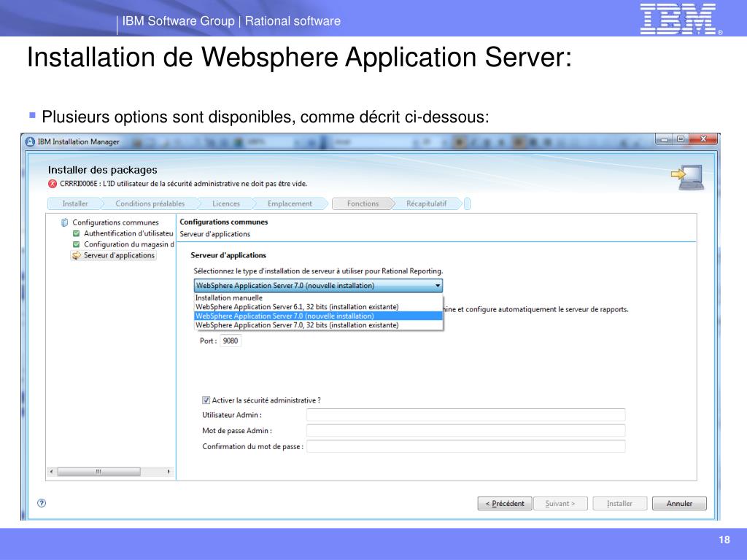747x560 pixels.
Task: Click the bold Serveur d'applications section heading
Action: click(x=228, y=255)
